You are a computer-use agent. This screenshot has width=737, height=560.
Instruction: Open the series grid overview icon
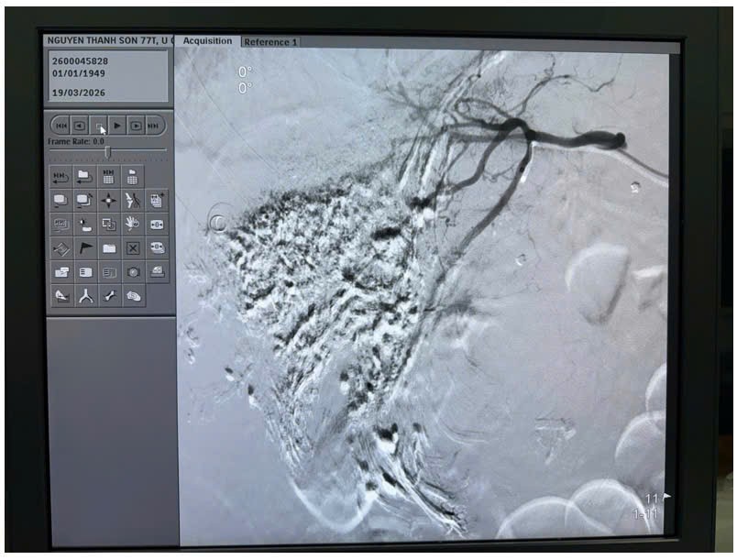click(109, 177)
